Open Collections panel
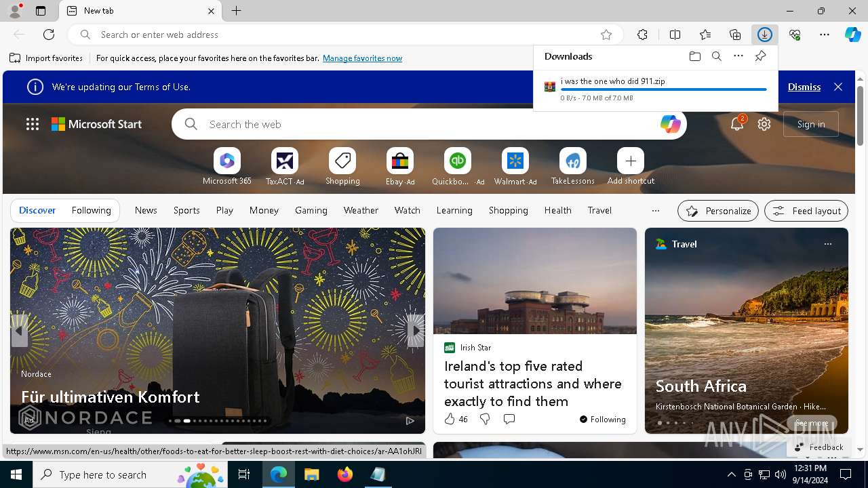The height and width of the screenshot is (488, 868). point(735,35)
